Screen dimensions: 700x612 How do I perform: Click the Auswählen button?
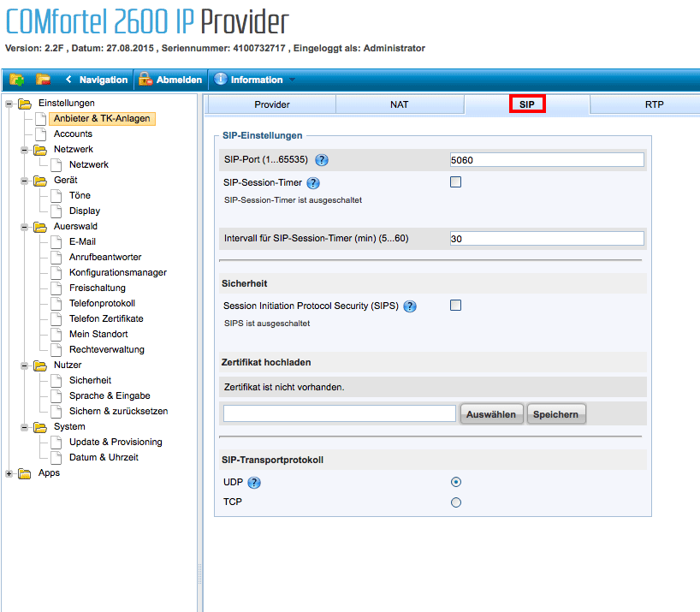(x=491, y=414)
